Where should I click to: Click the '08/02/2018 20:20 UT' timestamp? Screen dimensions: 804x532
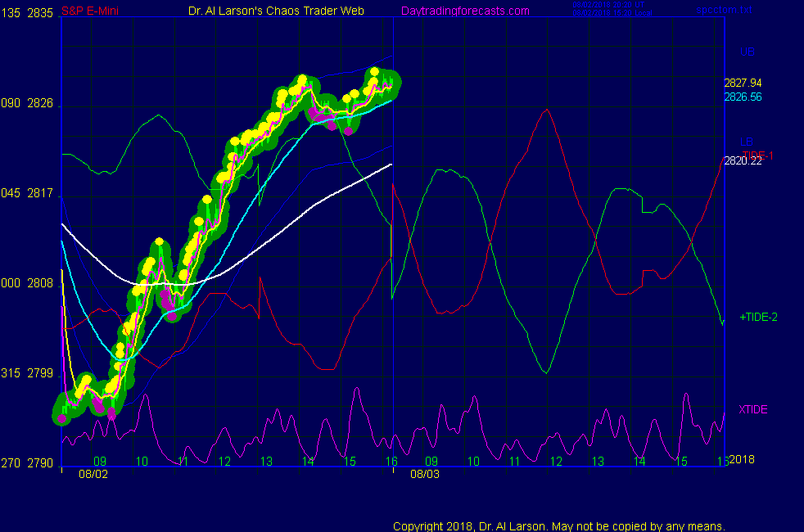(608, 5)
